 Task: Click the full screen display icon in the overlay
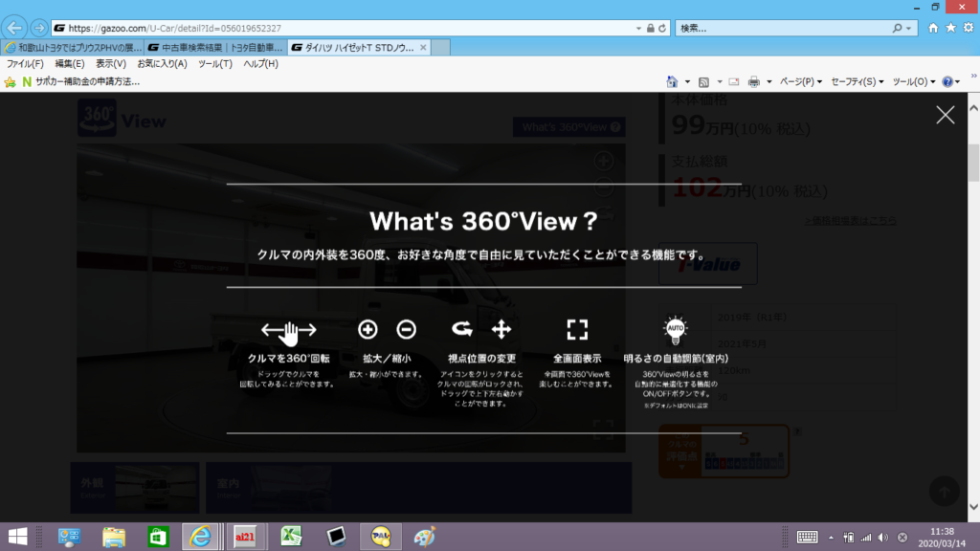tap(577, 329)
